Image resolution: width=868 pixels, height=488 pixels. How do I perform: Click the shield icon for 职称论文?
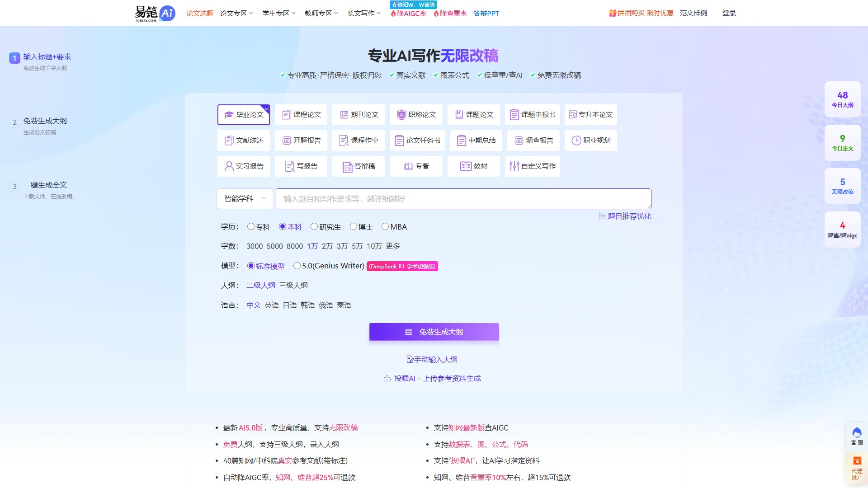pyautogui.click(x=401, y=115)
